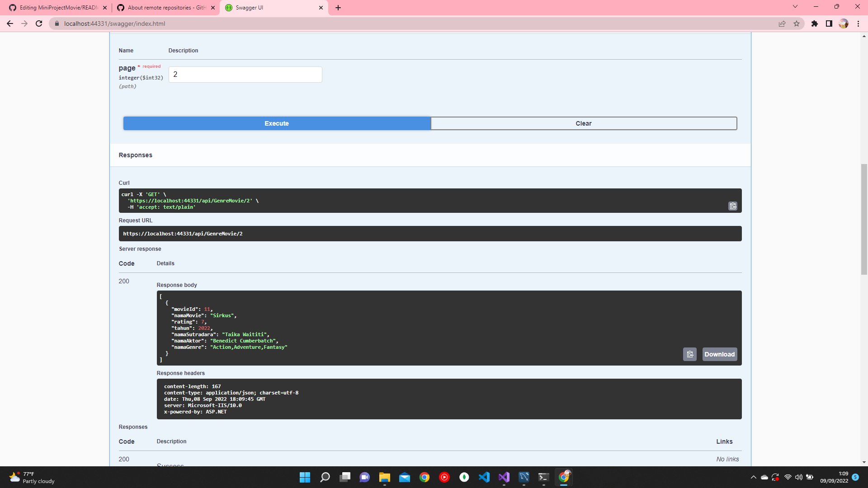Clear the executed request

click(584, 123)
